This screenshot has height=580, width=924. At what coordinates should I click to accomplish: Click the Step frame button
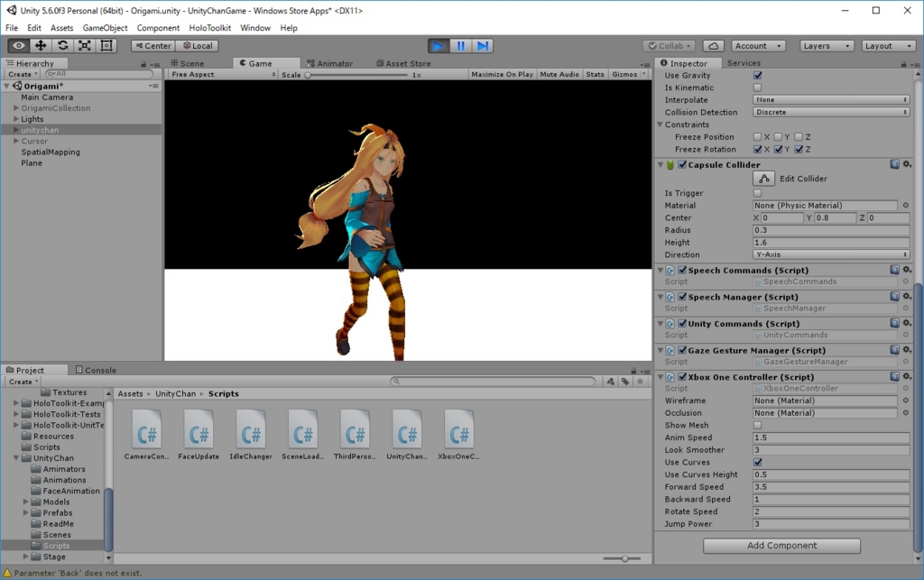[482, 46]
